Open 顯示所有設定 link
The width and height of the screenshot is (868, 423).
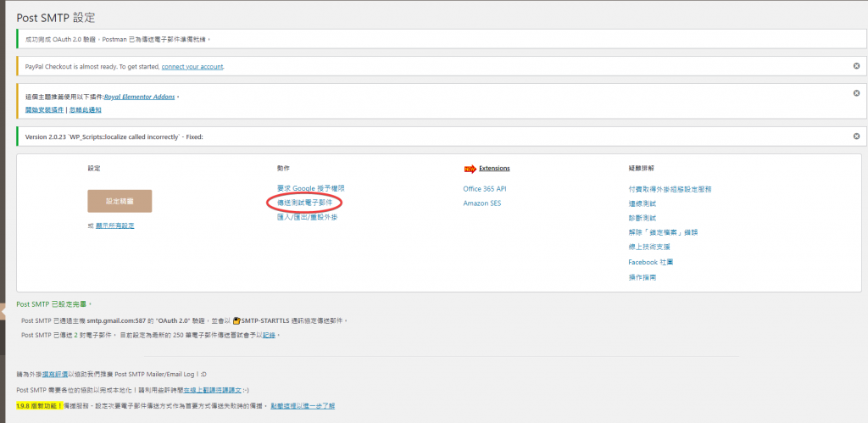coord(114,225)
